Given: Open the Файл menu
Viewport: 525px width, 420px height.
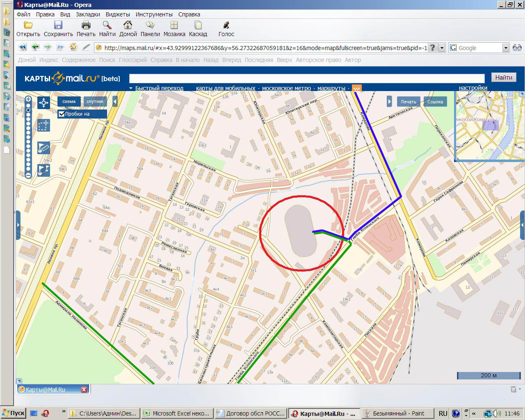Looking at the screenshot, I should 24,14.
